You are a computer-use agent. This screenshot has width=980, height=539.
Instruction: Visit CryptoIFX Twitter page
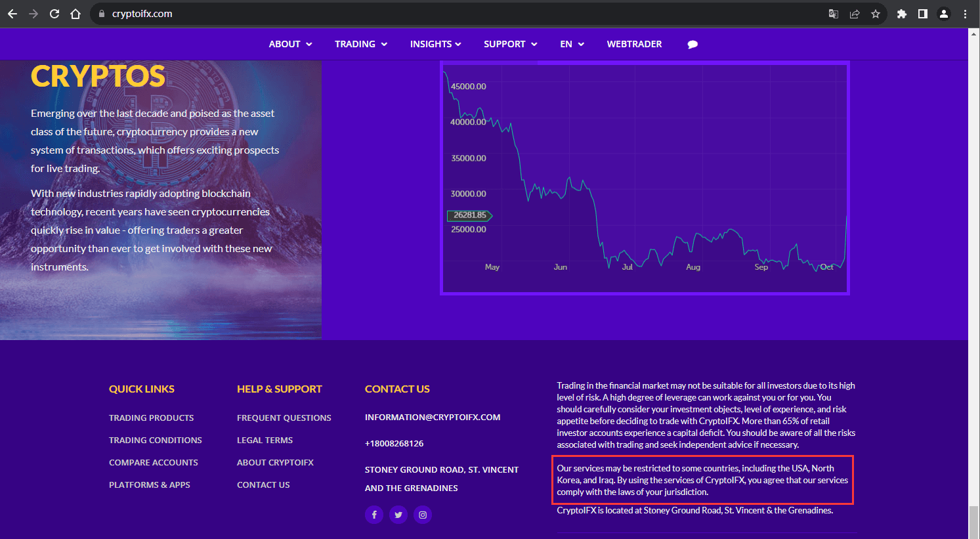click(398, 515)
